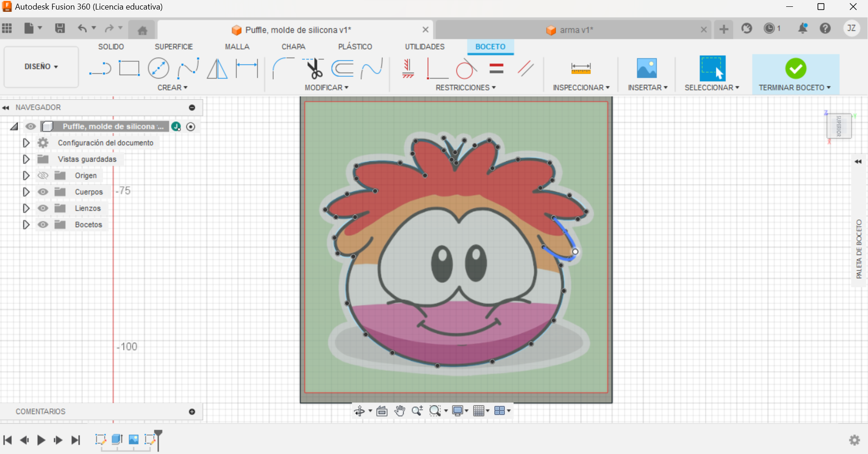
Task: Activate the root component radio button
Action: point(191,127)
